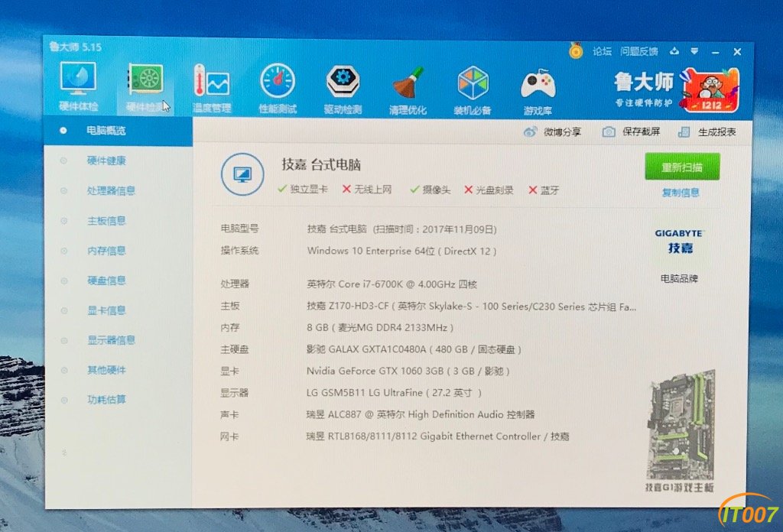This screenshot has width=783, height=532.
Task: Click the RTL8168 Gigabit Ethernet line
Action: point(438,436)
